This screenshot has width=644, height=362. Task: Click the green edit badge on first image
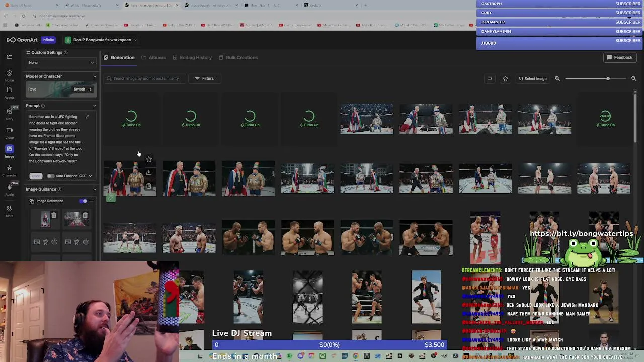(111, 198)
